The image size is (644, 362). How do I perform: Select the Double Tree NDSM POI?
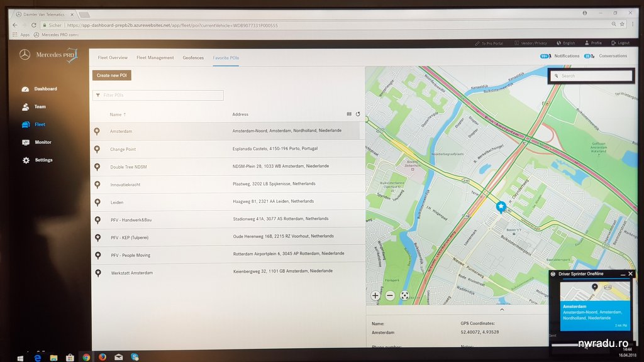pyautogui.click(x=227, y=167)
